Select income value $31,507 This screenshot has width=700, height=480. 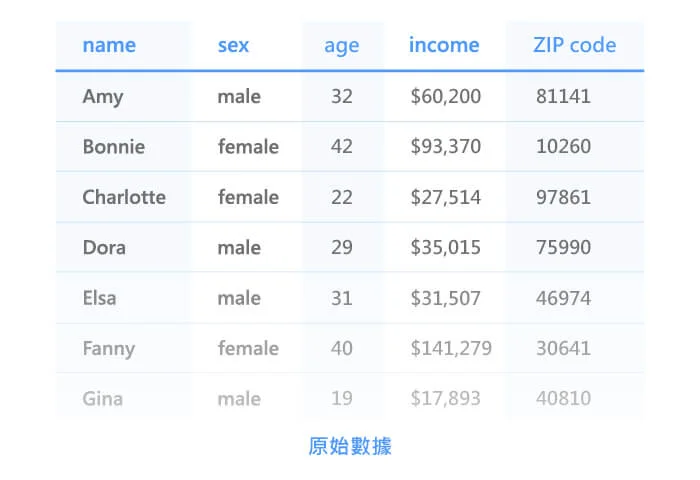[x=446, y=298]
